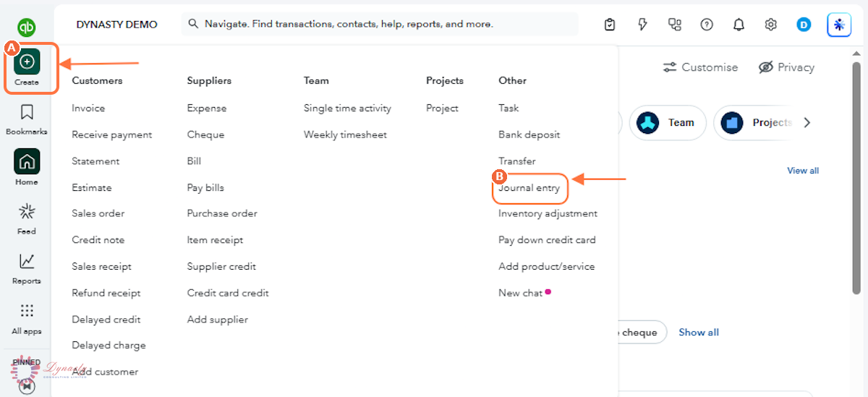Image resolution: width=868 pixels, height=397 pixels.
Task: Select Credit card credit
Action: click(228, 293)
